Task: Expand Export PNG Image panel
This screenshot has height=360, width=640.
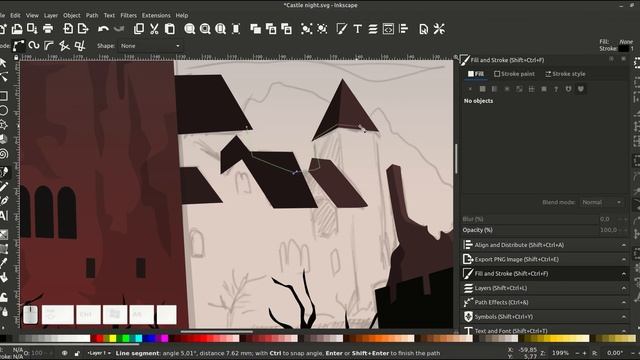Action: pos(545,259)
